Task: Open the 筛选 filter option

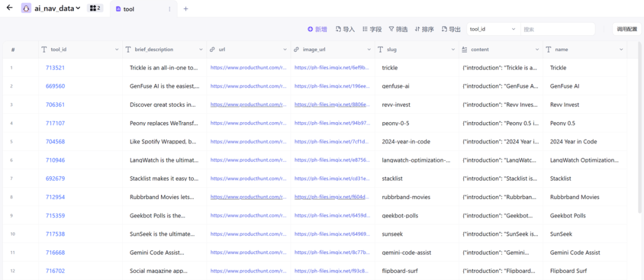Action: 398,29
